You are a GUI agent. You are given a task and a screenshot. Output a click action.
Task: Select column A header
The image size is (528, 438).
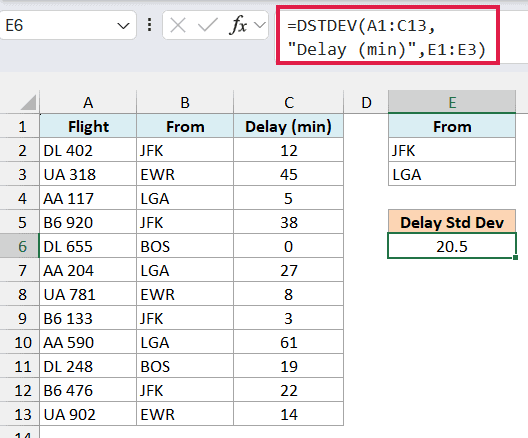(88, 102)
